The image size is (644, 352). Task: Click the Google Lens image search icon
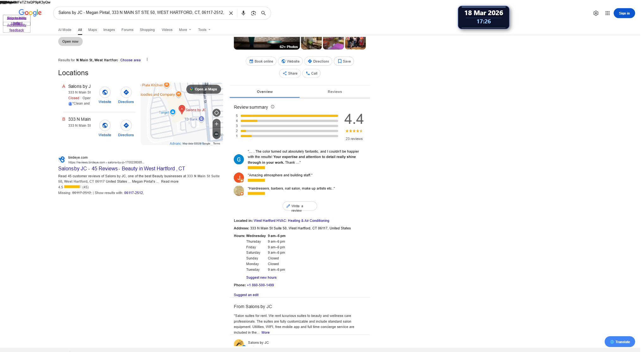coord(253,13)
